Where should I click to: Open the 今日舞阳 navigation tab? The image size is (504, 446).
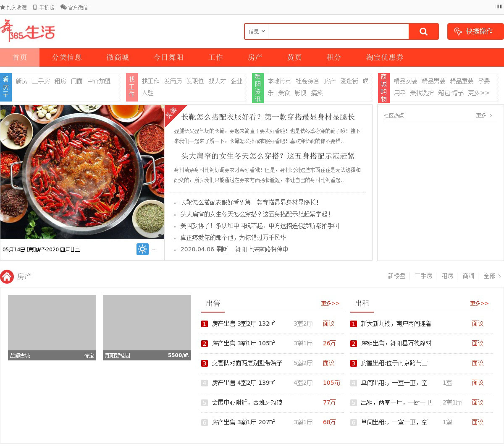168,57
